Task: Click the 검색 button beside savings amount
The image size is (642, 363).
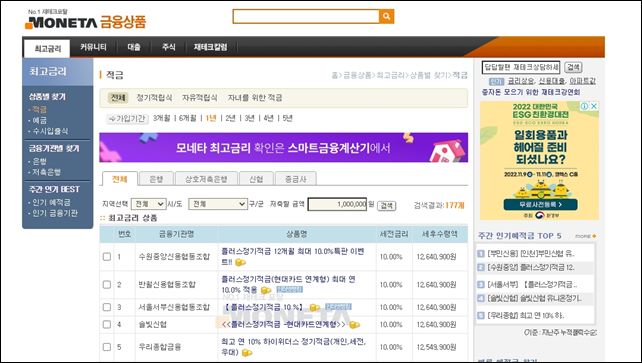Action: pyautogui.click(x=386, y=205)
